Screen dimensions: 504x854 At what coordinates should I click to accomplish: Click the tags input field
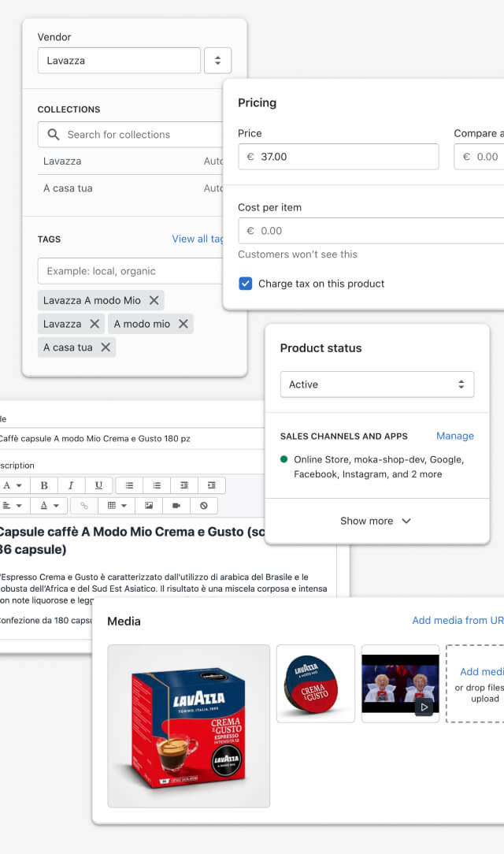pos(131,271)
